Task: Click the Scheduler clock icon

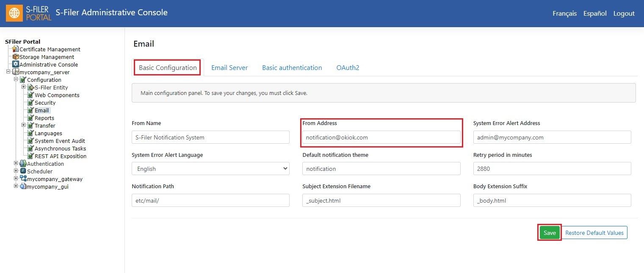Action: [23, 171]
